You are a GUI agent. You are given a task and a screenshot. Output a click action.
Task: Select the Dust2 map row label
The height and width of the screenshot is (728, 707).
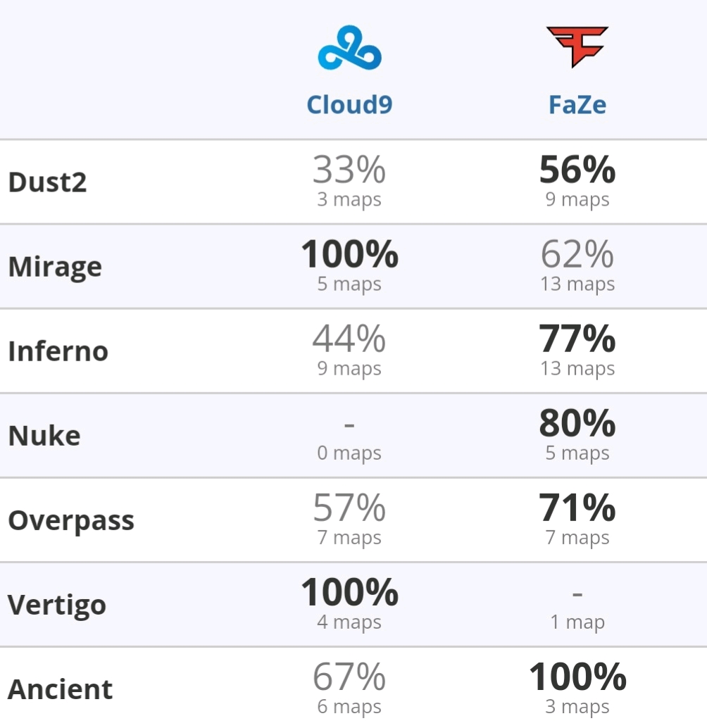47,182
